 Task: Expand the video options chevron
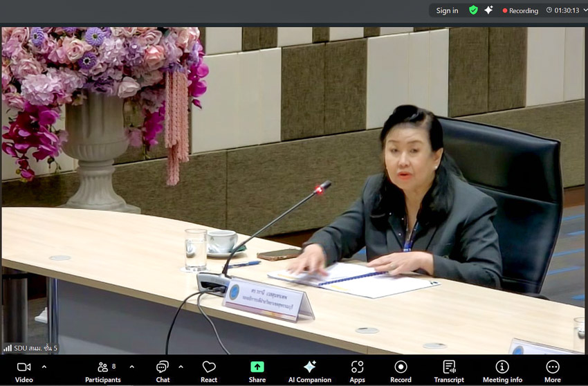click(44, 367)
